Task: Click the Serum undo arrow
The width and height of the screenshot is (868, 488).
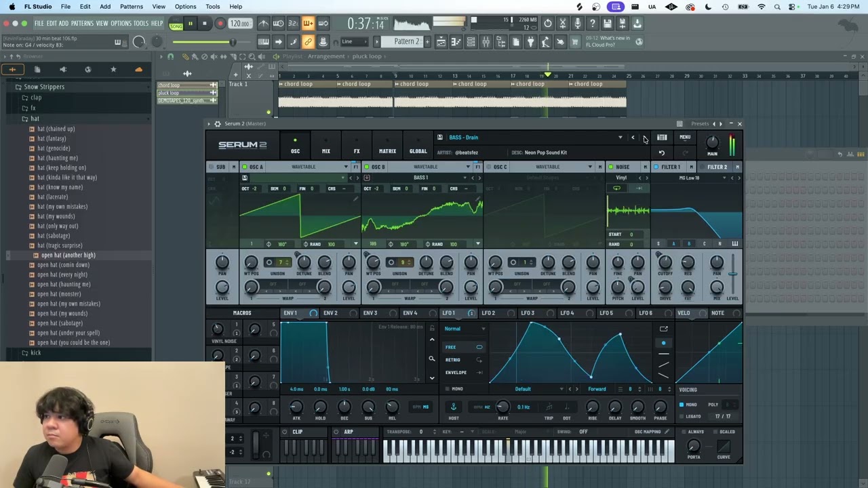Action: pos(662,152)
